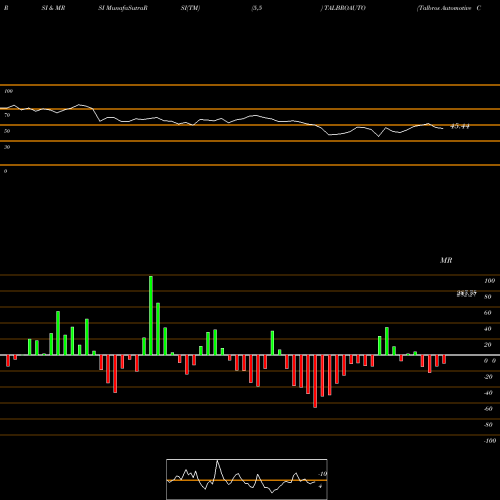The width and height of the screenshot is (500, 500).
Task: Click the 'SI MunafaSutraR' header text
Action: [x=123, y=8]
